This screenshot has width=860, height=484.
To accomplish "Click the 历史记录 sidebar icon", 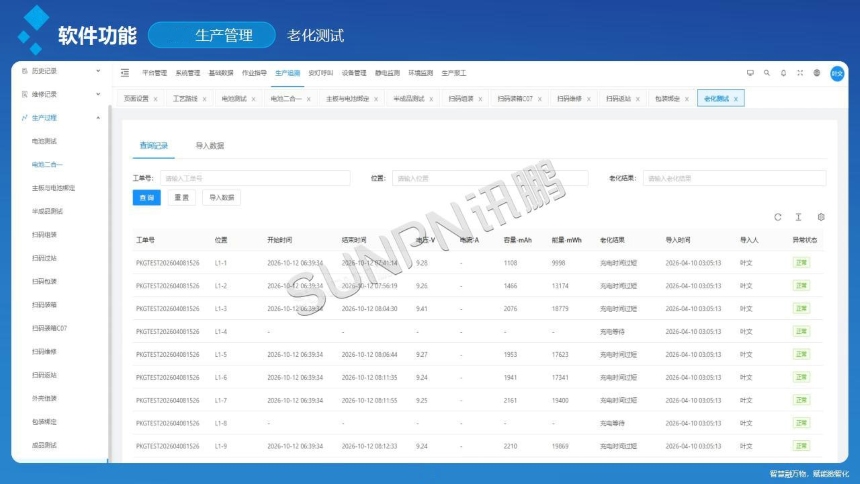I will click(24, 71).
